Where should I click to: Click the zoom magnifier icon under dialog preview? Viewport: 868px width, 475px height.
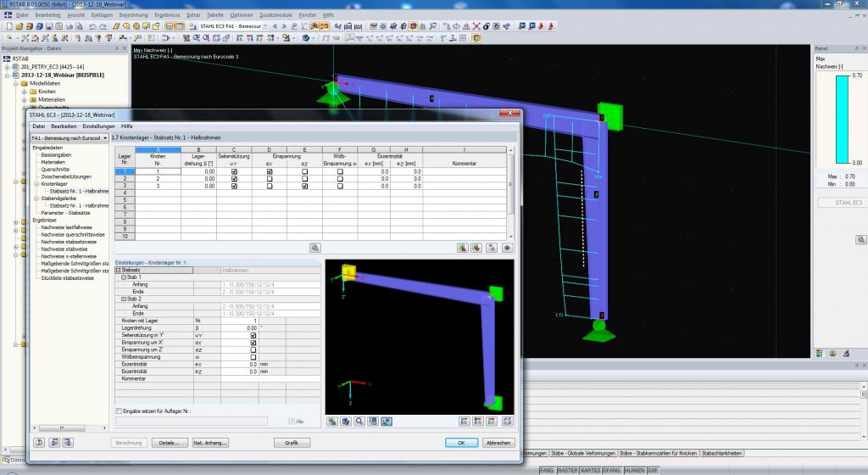pyautogui.click(x=359, y=422)
